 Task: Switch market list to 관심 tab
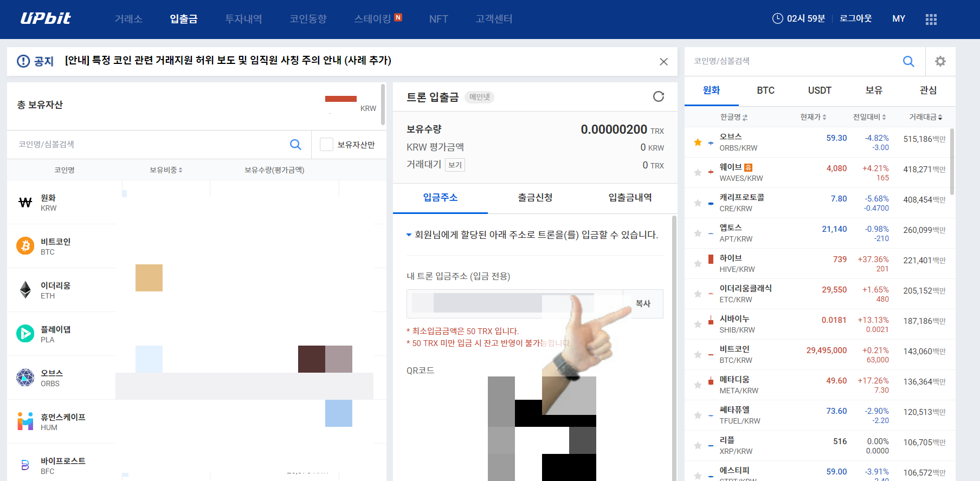click(x=928, y=90)
